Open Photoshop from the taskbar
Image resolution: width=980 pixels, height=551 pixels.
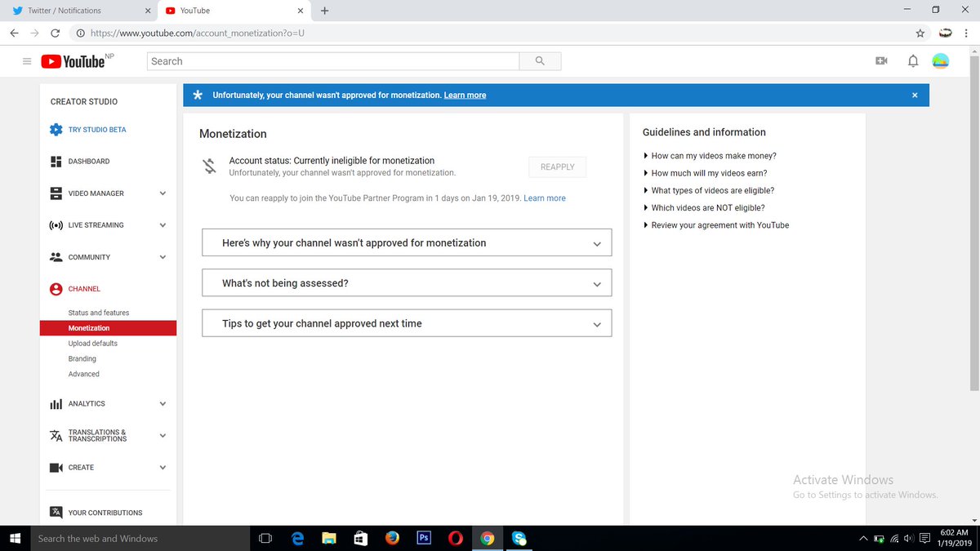[424, 538]
